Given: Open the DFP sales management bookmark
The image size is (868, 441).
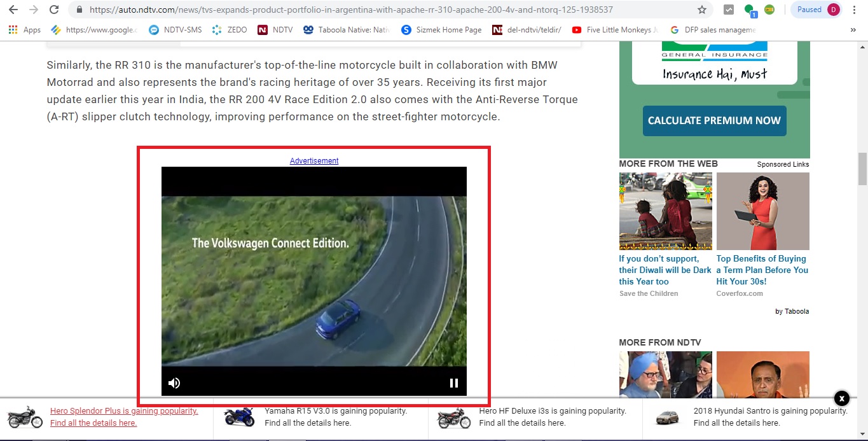Looking at the screenshot, I should coord(713,30).
